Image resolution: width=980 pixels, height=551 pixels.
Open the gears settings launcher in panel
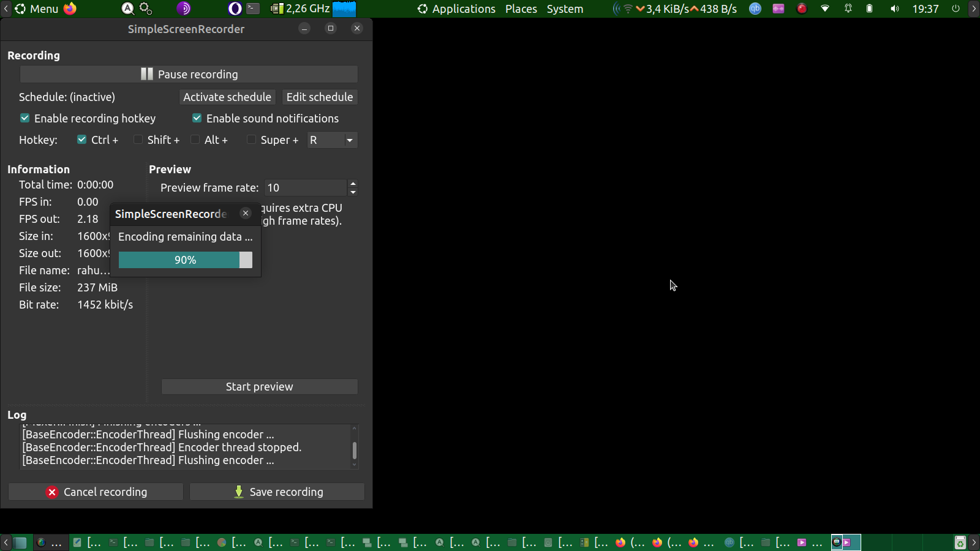coord(146,9)
